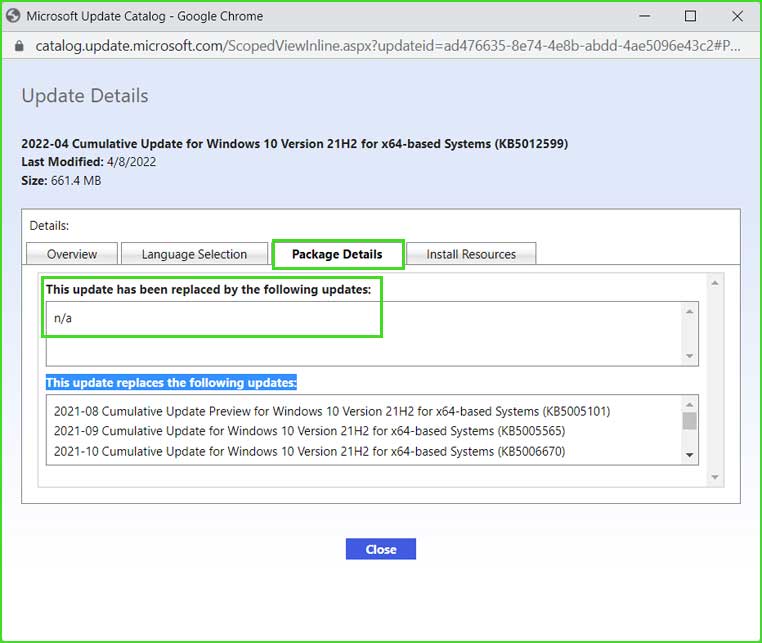
Task: Maximize the Chrome window
Action: point(690,16)
